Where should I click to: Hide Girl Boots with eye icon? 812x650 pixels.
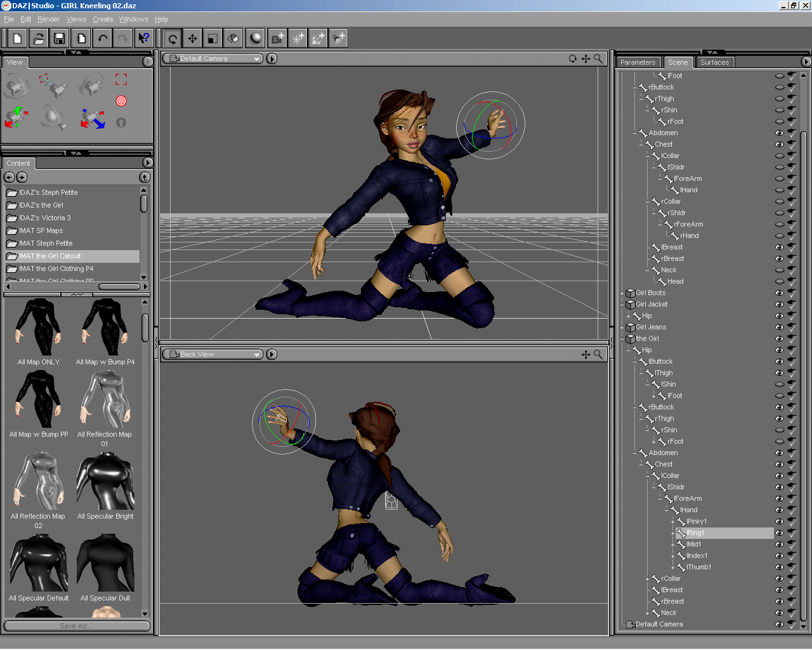click(779, 293)
